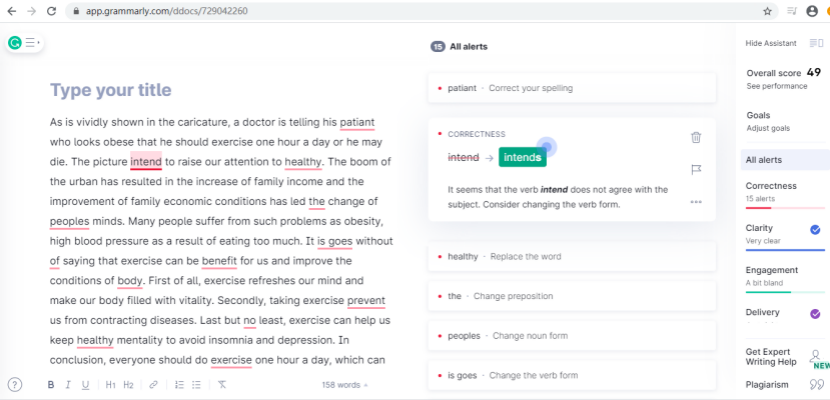Open the help question mark
Image resolution: width=830 pixels, height=400 pixels.
(x=15, y=384)
